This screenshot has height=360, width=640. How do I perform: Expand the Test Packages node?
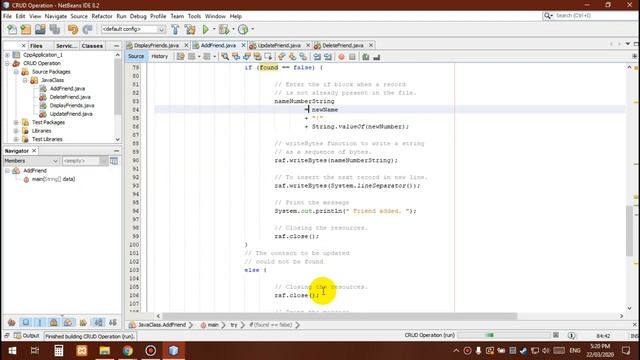click(x=16, y=122)
